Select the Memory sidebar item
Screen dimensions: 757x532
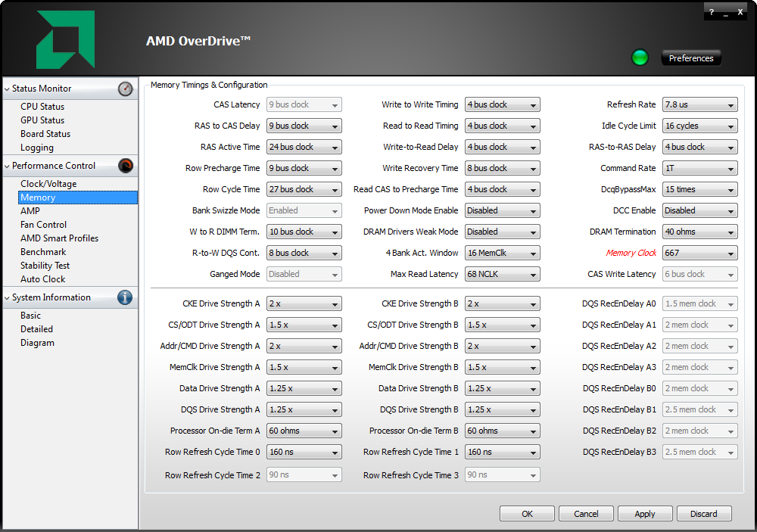[x=78, y=198]
